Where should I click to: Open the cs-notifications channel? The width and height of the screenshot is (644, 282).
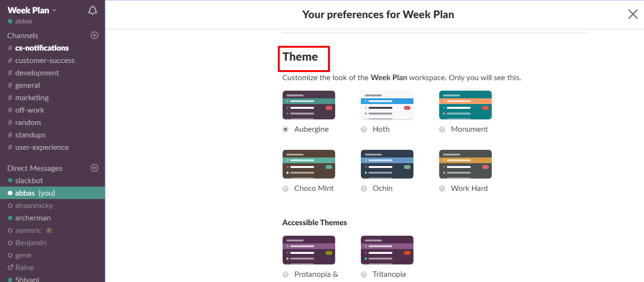pyautogui.click(x=42, y=48)
